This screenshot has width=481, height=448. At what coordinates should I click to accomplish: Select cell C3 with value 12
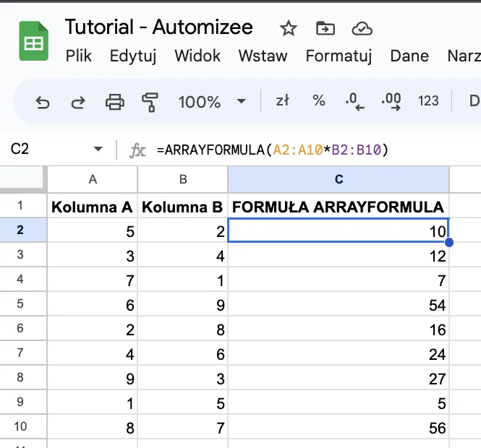pyautogui.click(x=339, y=254)
